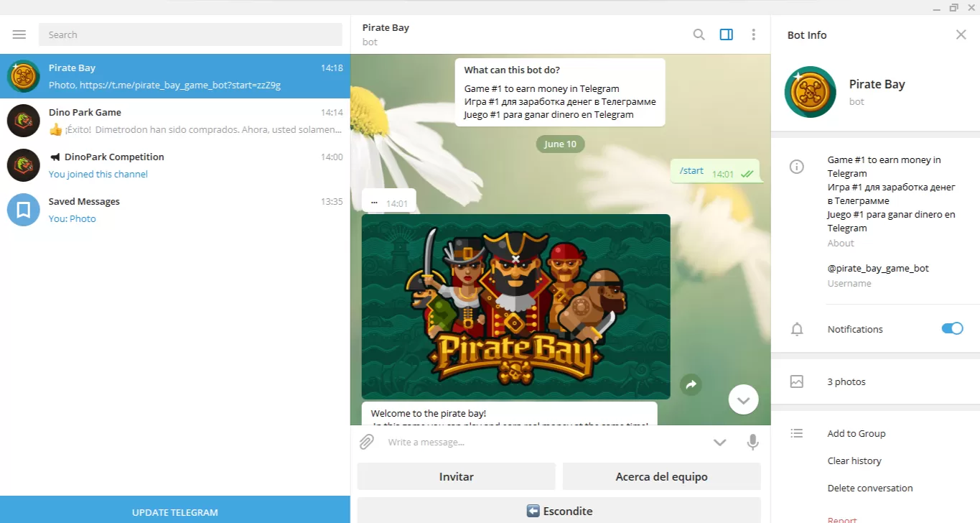Click the Escondite bot button
Image resolution: width=980 pixels, height=523 pixels.
[559, 511]
